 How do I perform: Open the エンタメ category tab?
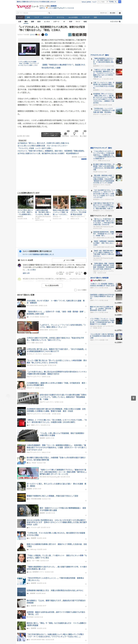pos(47,21)
